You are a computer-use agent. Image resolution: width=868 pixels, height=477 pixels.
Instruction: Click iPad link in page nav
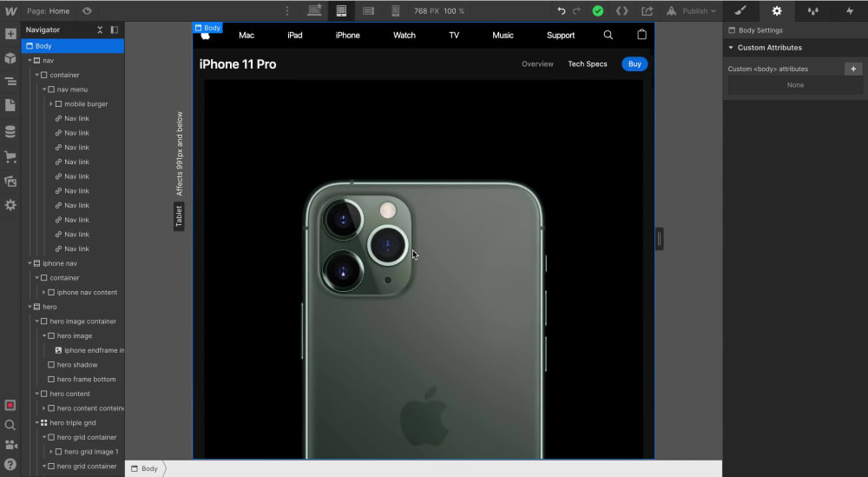click(295, 35)
